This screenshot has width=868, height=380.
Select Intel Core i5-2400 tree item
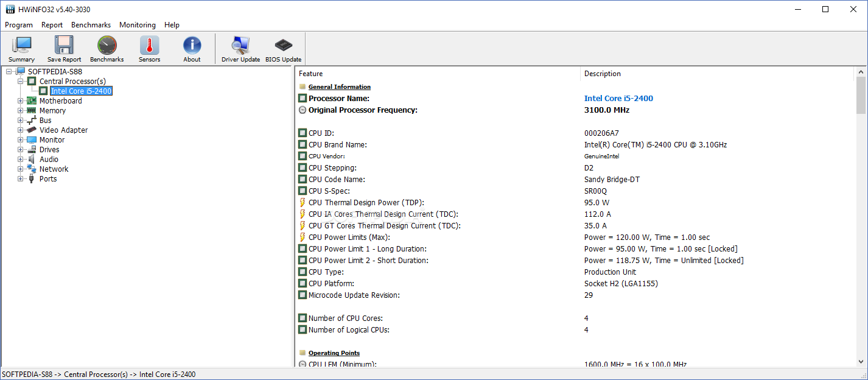point(82,91)
